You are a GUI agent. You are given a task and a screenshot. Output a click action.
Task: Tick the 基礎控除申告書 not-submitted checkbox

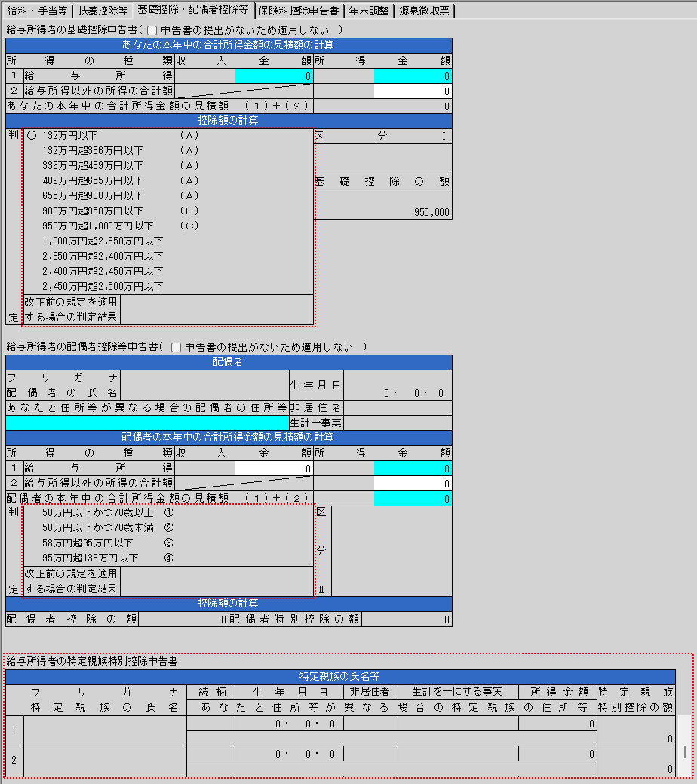tap(152, 30)
